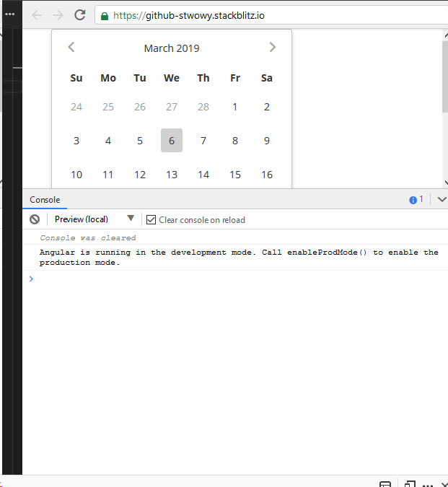
Task: Select greyed-out February 24 date
Action: coord(76,107)
